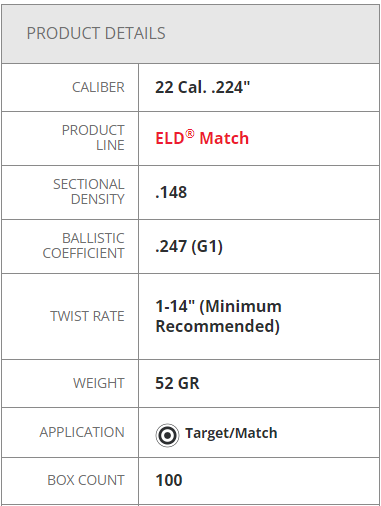Select the 52 GR weight value
This screenshot has height=506, width=381.
pos(177,383)
